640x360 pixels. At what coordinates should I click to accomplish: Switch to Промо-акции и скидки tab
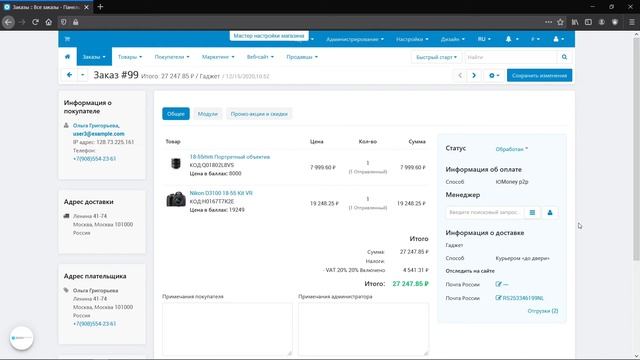259,114
